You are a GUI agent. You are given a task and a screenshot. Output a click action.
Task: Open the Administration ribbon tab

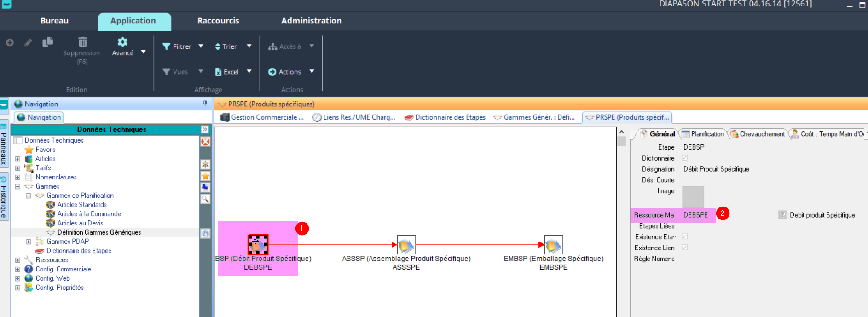pos(311,21)
